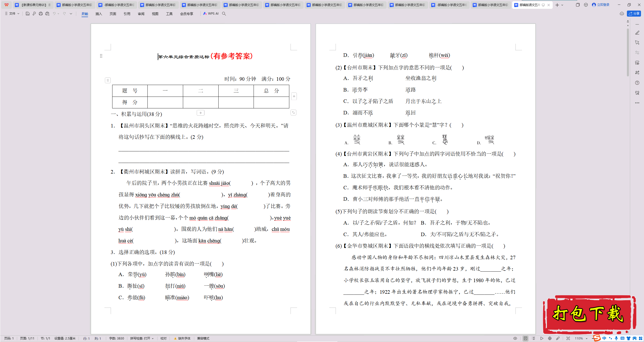This screenshot has height=342, width=644.
Task: Toggle the fit-to-page icon in the status bar
Action: 568,338
